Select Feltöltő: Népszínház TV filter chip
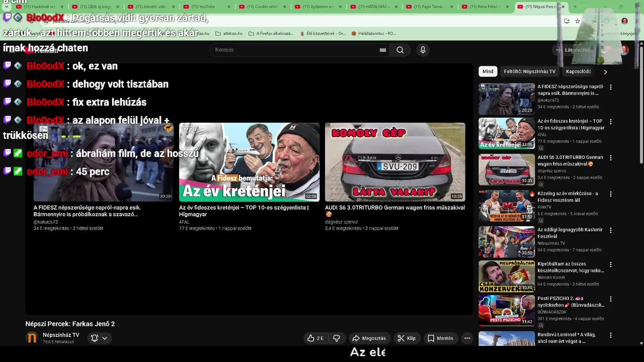644x362 pixels. [x=530, y=71]
